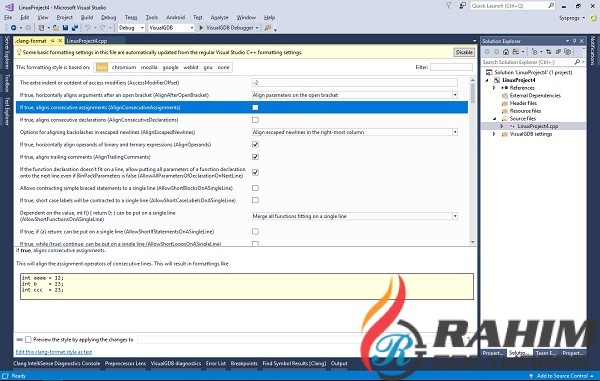Click Sync with Active Document icon

pyautogui.click(x=549, y=52)
